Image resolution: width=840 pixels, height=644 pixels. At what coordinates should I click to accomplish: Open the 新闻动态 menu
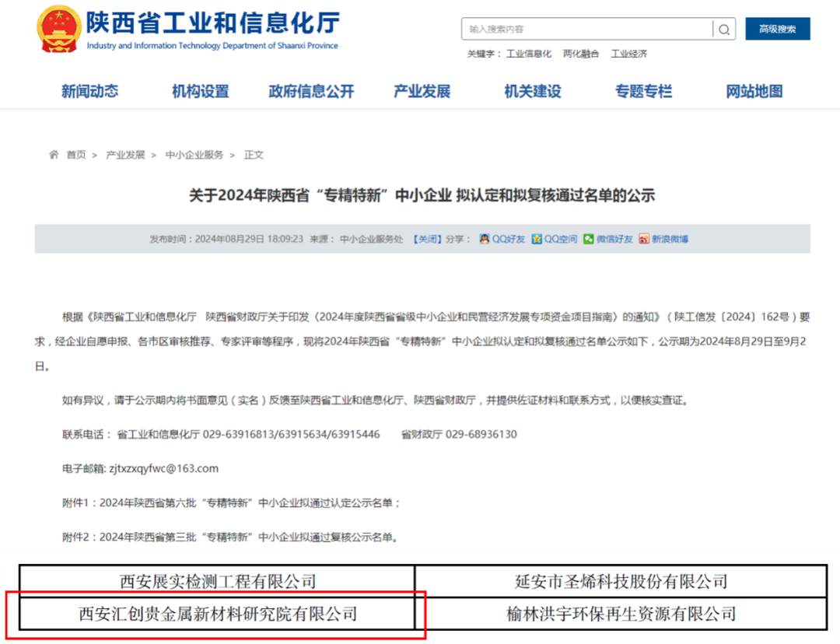[90, 91]
